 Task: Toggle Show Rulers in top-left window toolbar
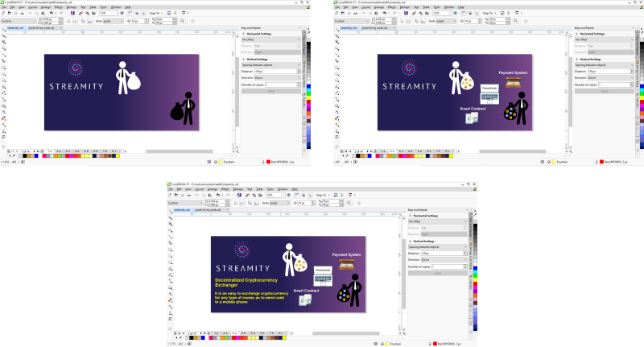[x=130, y=13]
